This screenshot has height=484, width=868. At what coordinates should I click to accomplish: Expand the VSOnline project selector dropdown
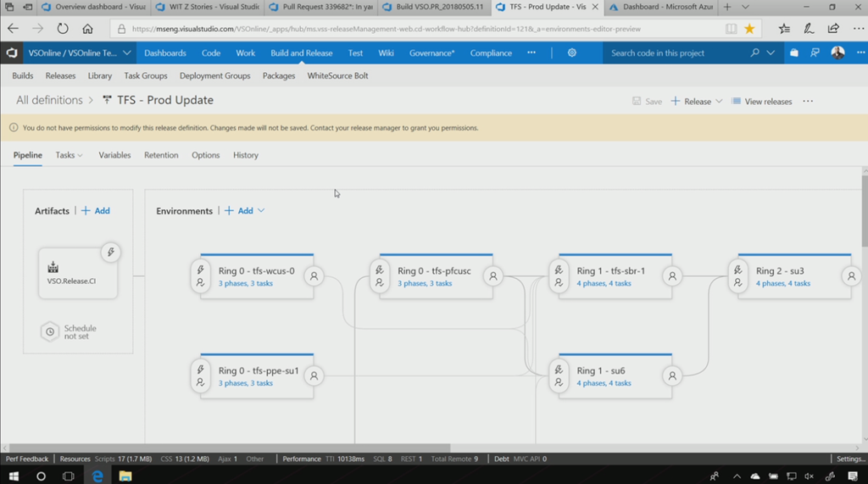tap(127, 53)
